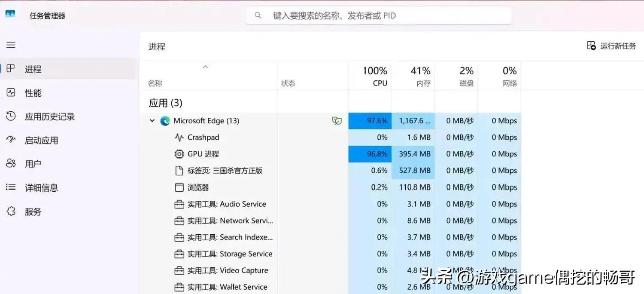Sort by the 磁盘 column header
Image resolution: width=644 pixels, height=294 pixels.
tap(456, 76)
